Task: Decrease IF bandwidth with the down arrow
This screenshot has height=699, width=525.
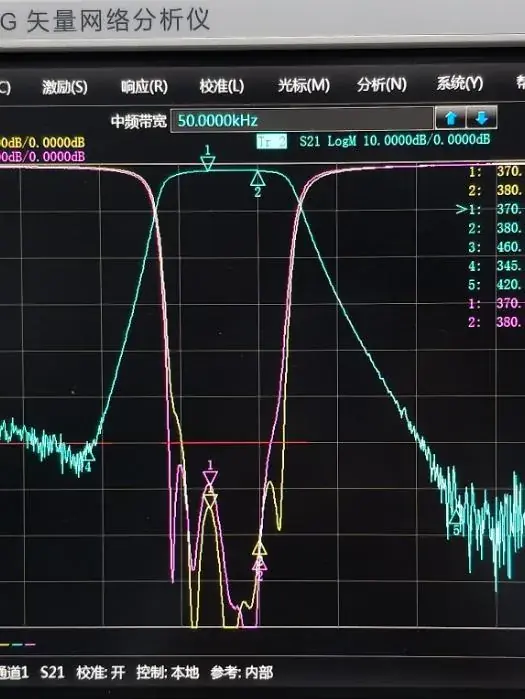Action: click(481, 118)
